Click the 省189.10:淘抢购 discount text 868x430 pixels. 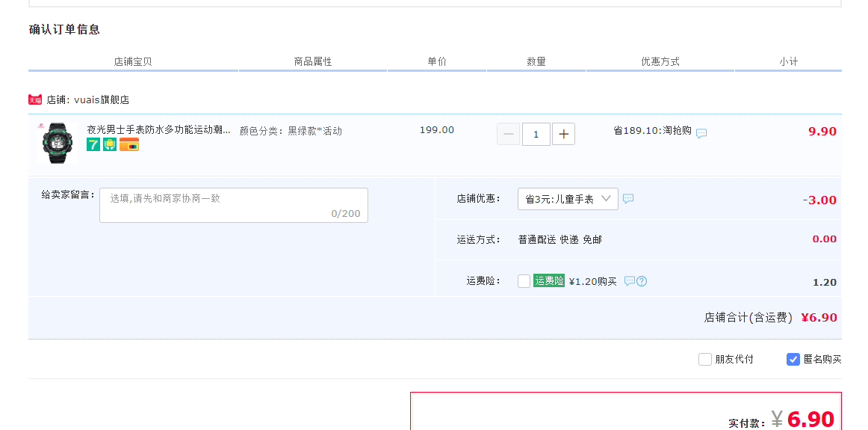(x=652, y=131)
